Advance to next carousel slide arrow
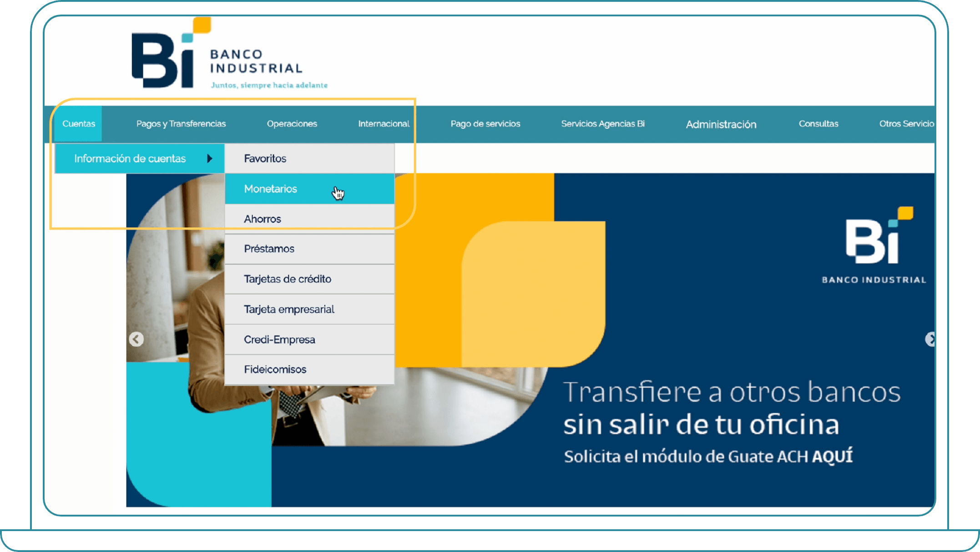The width and height of the screenshot is (980, 552). pos(930,339)
